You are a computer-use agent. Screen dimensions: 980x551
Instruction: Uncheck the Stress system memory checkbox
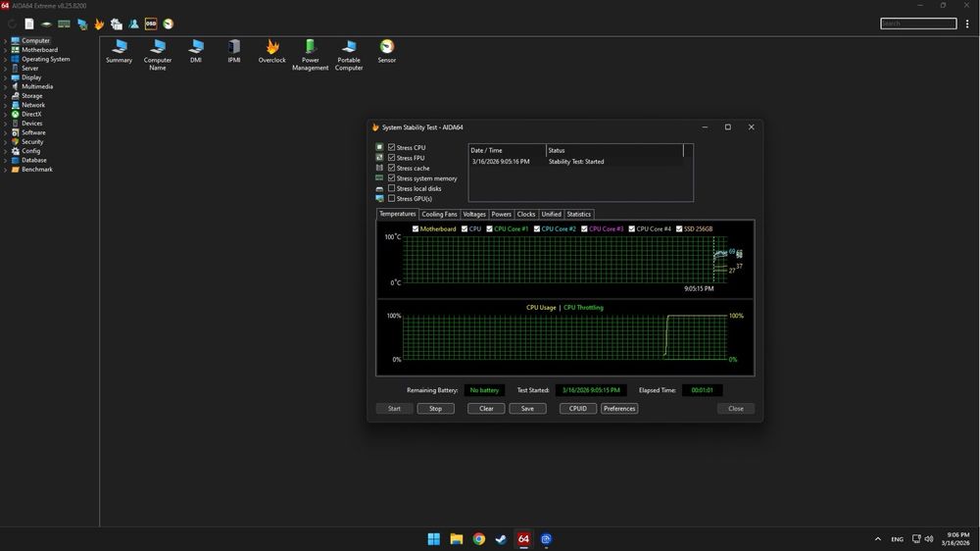pyautogui.click(x=391, y=178)
